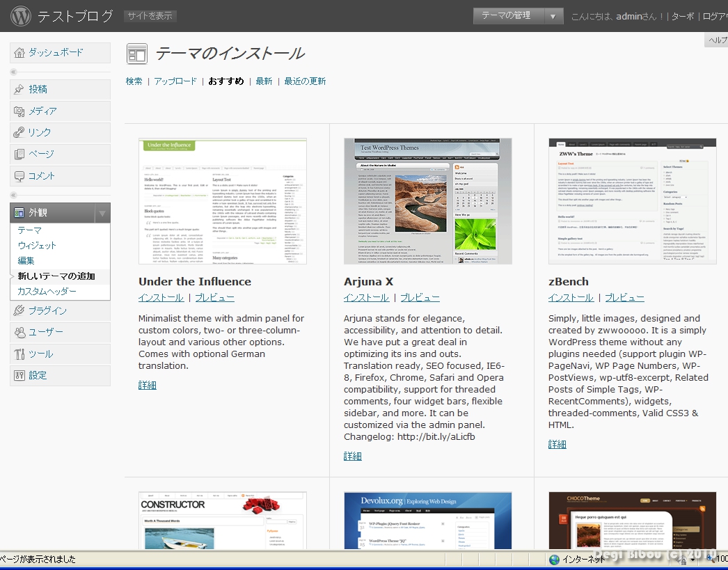Collapse the menu using lower separator arrow
The image size is (728, 570).
(x=13, y=195)
